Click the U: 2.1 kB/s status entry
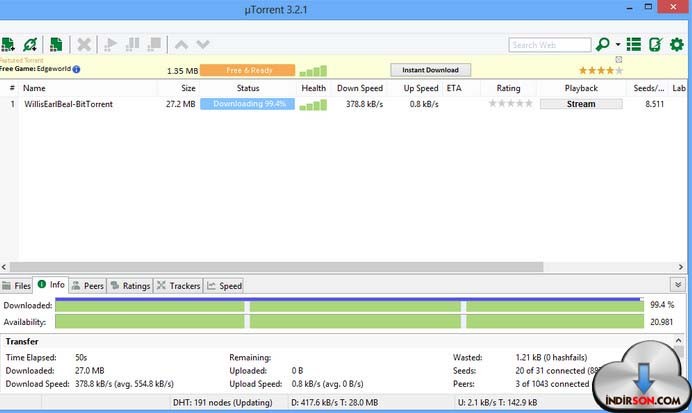The height and width of the screenshot is (413, 692). click(x=497, y=402)
